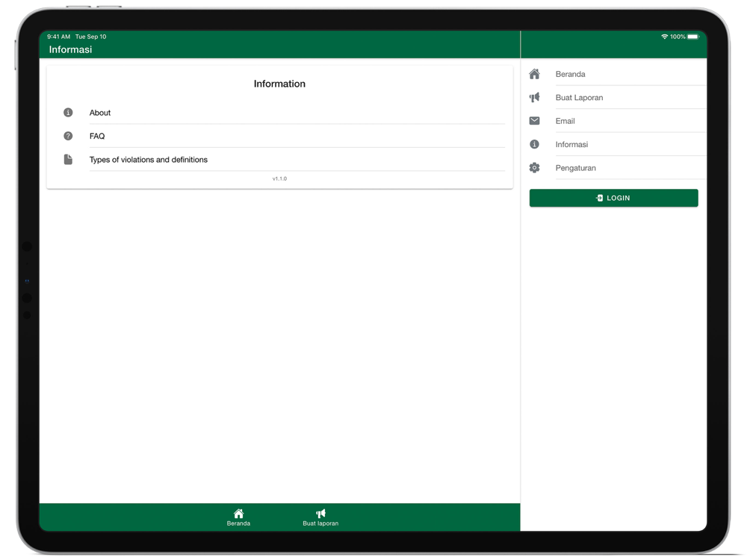Click the Buat Laporan megaphone icon in side menu
The width and height of the screenshot is (747, 560).
pos(535,97)
